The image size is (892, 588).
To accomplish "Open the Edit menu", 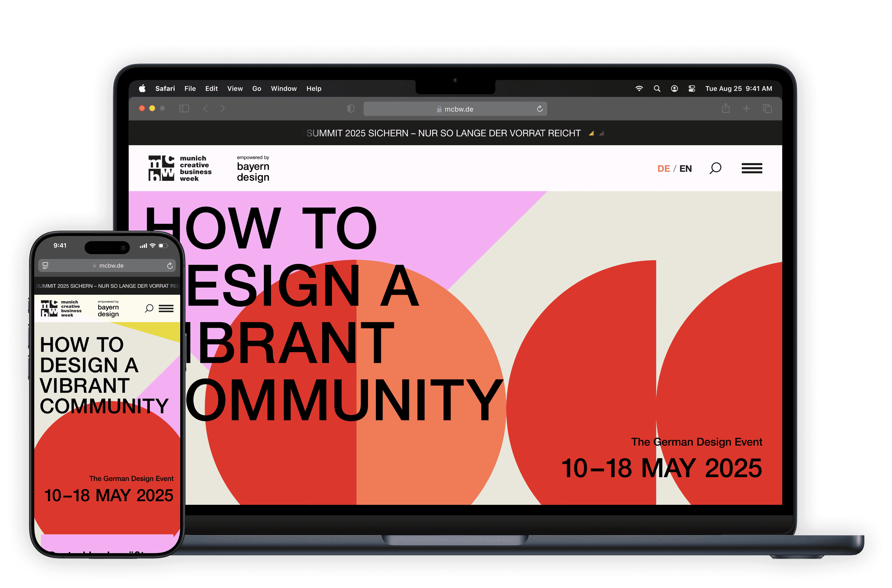I will pyautogui.click(x=211, y=89).
